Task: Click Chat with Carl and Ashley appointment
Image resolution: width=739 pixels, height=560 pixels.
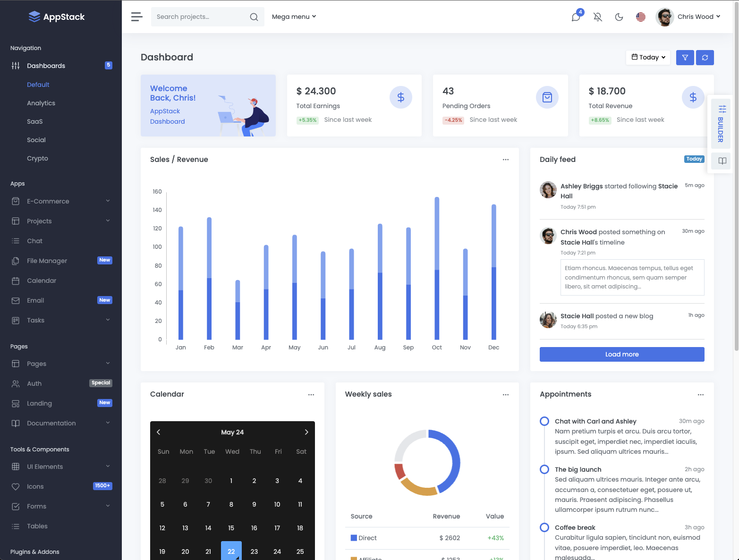Action: [x=595, y=421]
